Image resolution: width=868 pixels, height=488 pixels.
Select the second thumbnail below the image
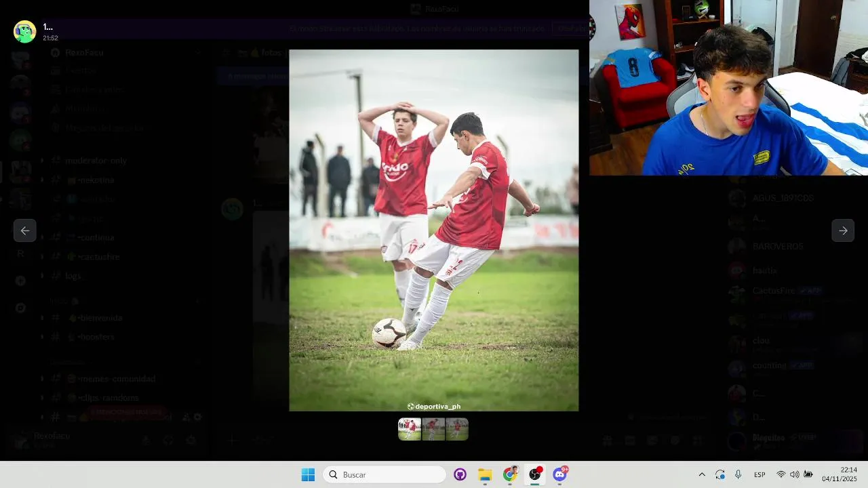pos(433,429)
